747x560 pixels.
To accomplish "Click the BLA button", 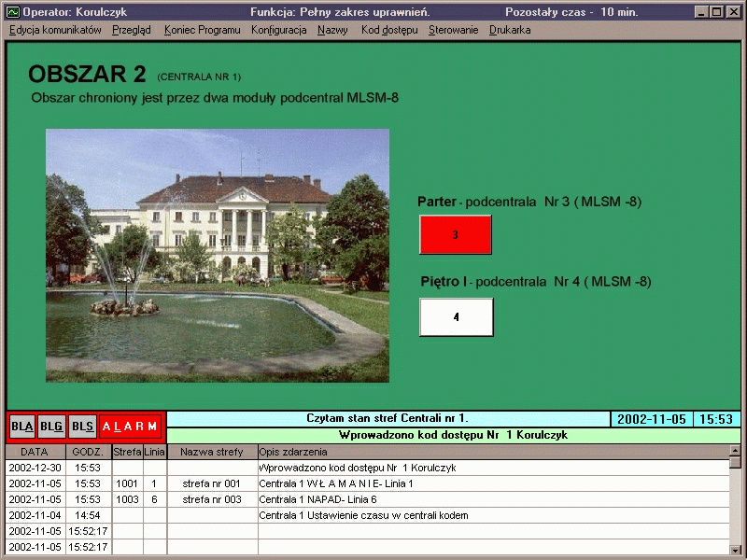I will pyautogui.click(x=22, y=427).
